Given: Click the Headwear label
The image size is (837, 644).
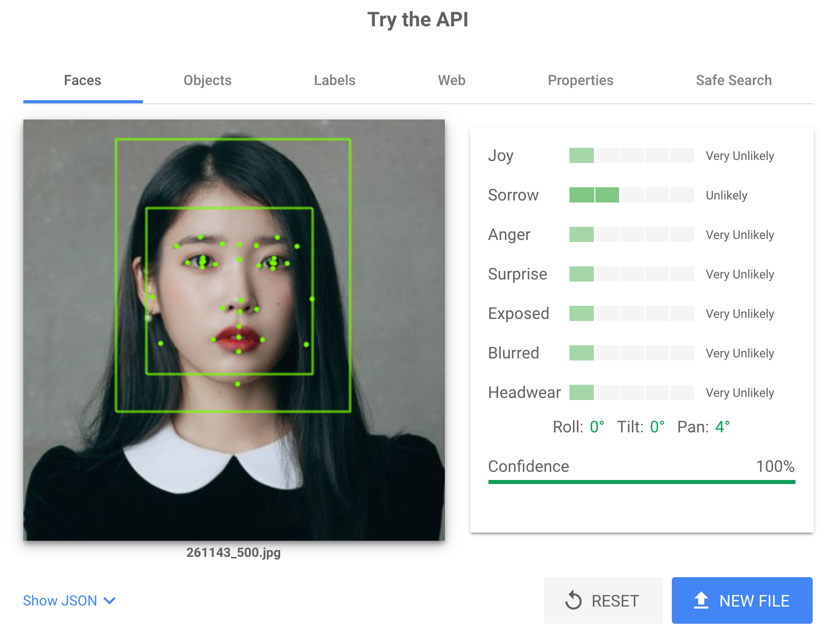Looking at the screenshot, I should (524, 392).
